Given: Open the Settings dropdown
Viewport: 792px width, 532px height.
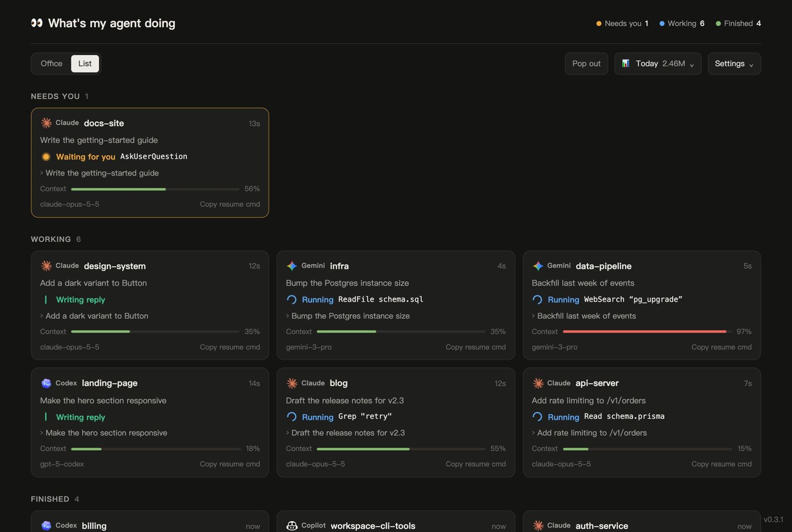Looking at the screenshot, I should [734, 63].
